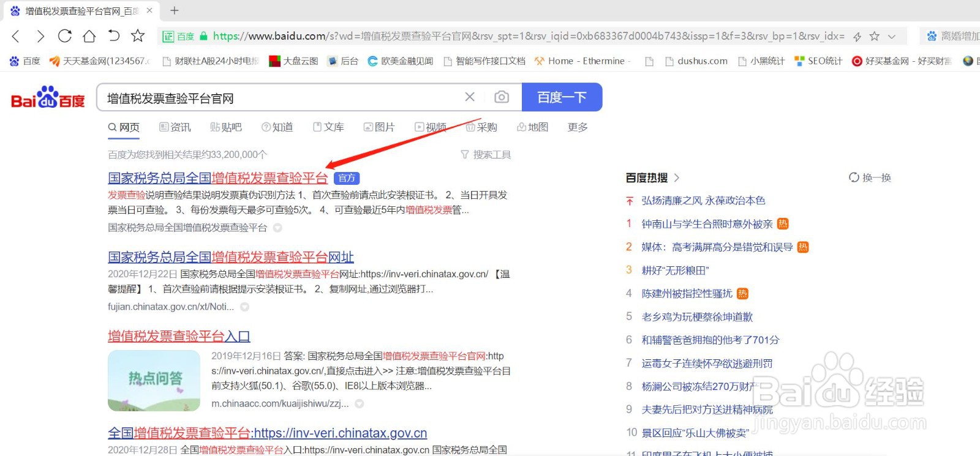Select the 网页 search tab
The image size is (980, 456).
[x=124, y=127]
